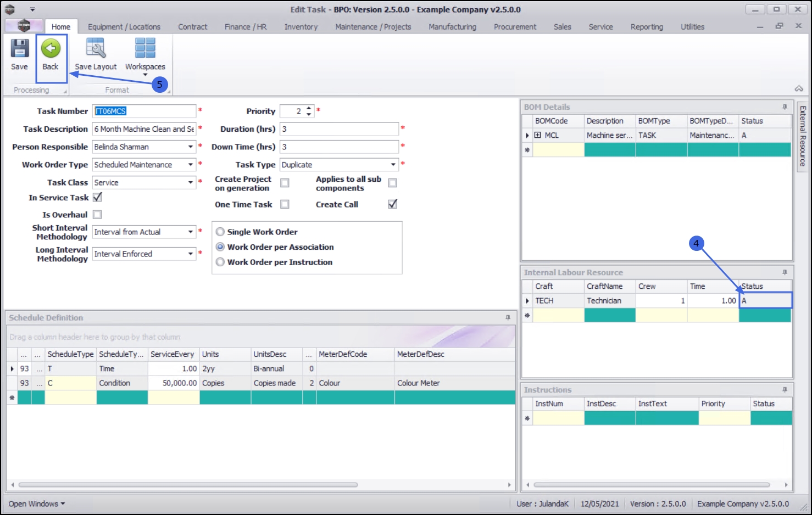Viewport: 812px width, 515px height.
Task: Open the Equipment / Locations tab
Action: 124,26
